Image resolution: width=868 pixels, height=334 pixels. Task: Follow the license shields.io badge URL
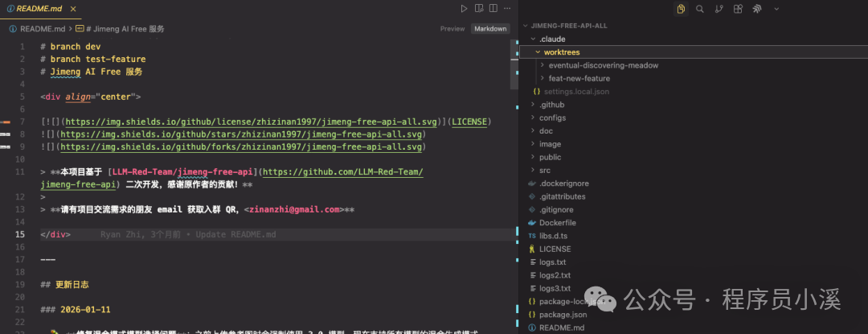[x=252, y=122]
